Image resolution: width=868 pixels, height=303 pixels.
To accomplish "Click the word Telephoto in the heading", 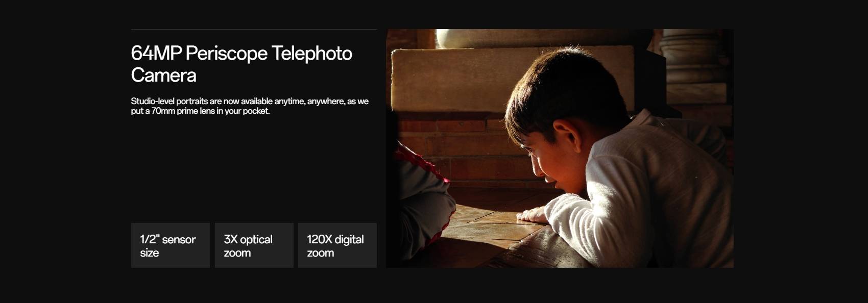I will click(311, 54).
